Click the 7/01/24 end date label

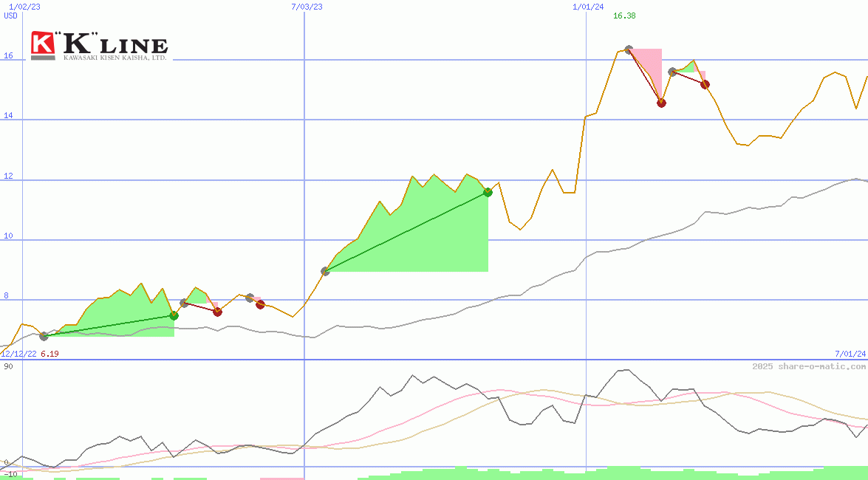pos(850,354)
